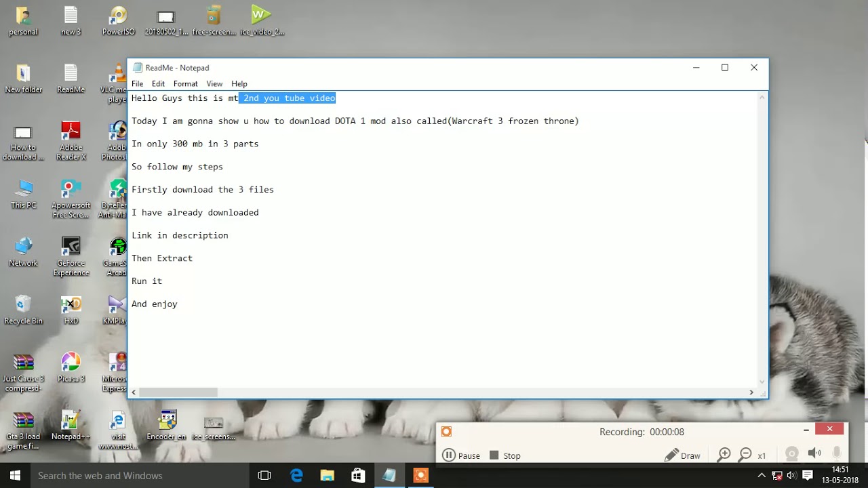Toggle the webcam icon in recorder
The height and width of the screenshot is (488, 868).
791,453
